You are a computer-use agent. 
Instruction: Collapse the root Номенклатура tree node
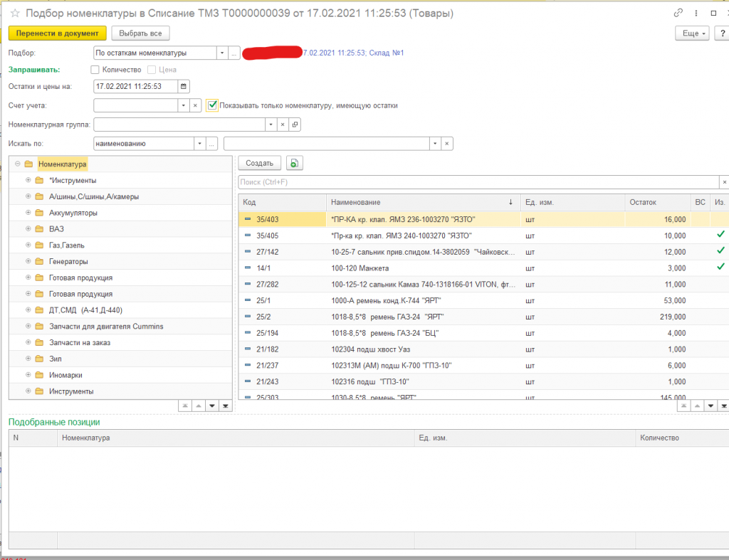point(17,164)
